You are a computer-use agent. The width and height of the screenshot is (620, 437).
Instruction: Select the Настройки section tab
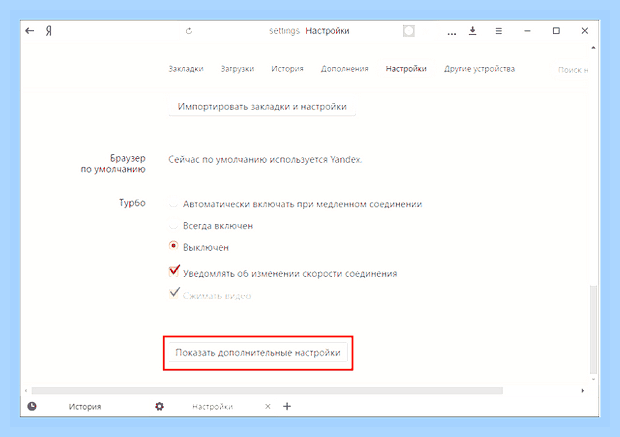point(406,69)
